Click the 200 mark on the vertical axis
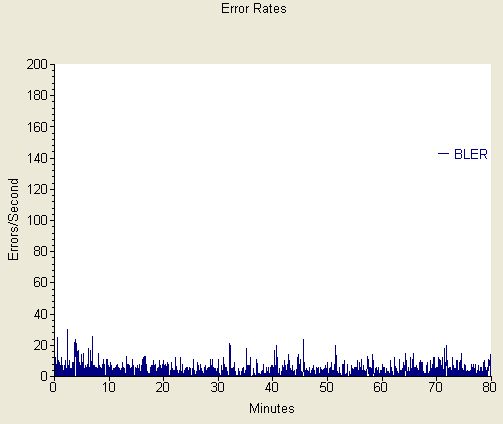This screenshot has width=503, height=424. pyautogui.click(x=37, y=64)
